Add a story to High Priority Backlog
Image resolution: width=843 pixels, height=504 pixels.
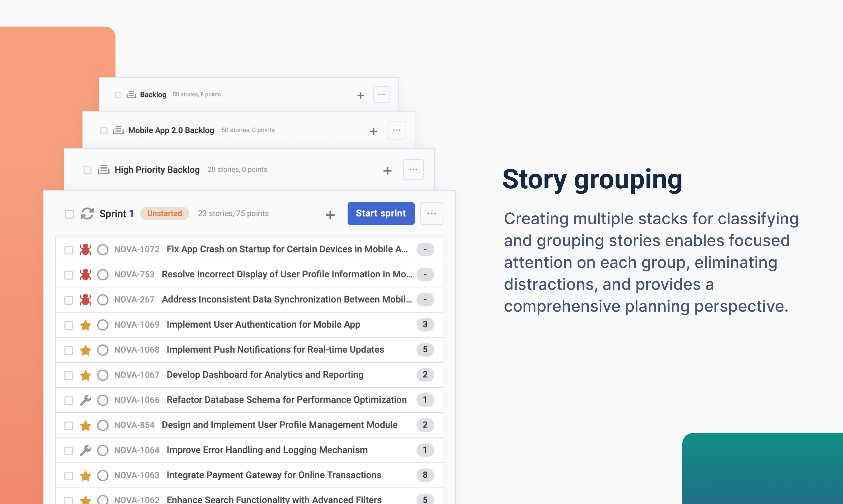click(x=387, y=170)
